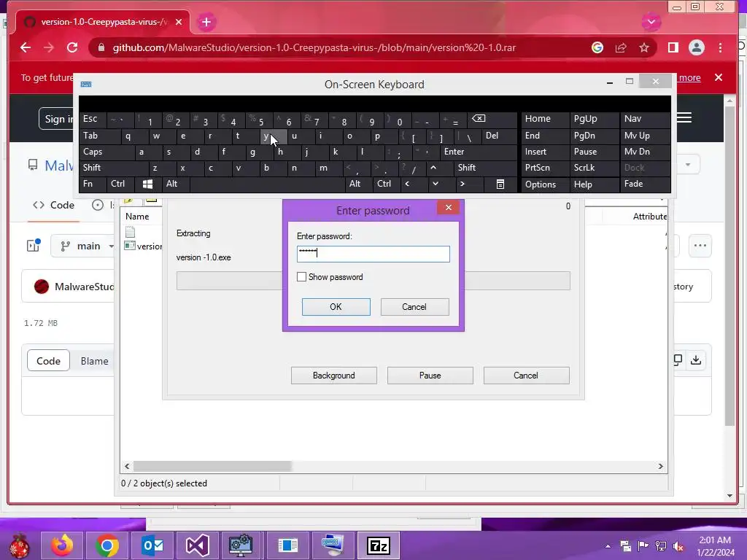Image resolution: width=747 pixels, height=560 pixels.
Task: Open the main branch dropdown
Action: (88, 246)
